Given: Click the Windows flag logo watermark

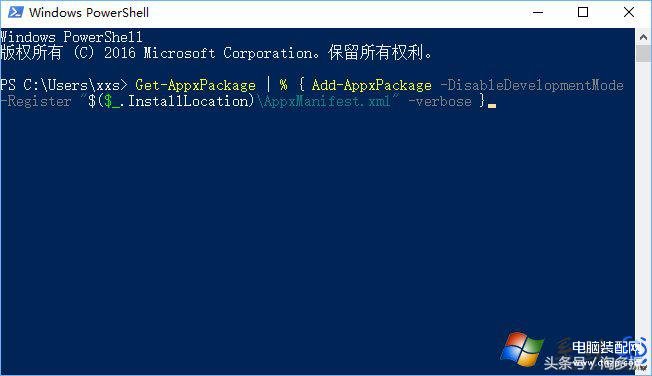Looking at the screenshot, I should (x=522, y=349).
